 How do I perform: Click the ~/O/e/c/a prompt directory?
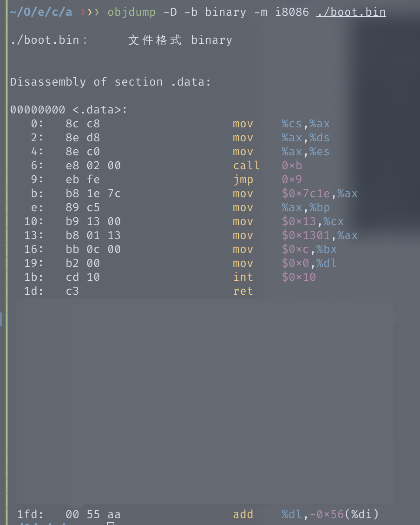click(41, 12)
